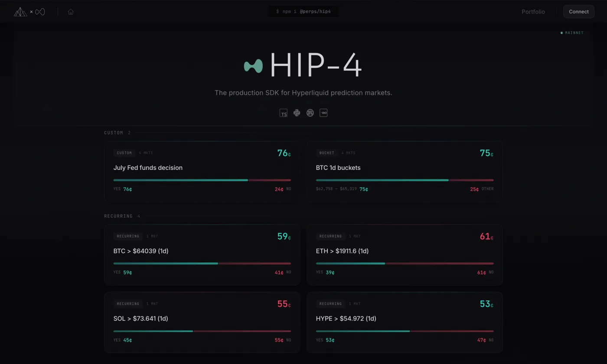Select the Python SDK icon

click(297, 113)
